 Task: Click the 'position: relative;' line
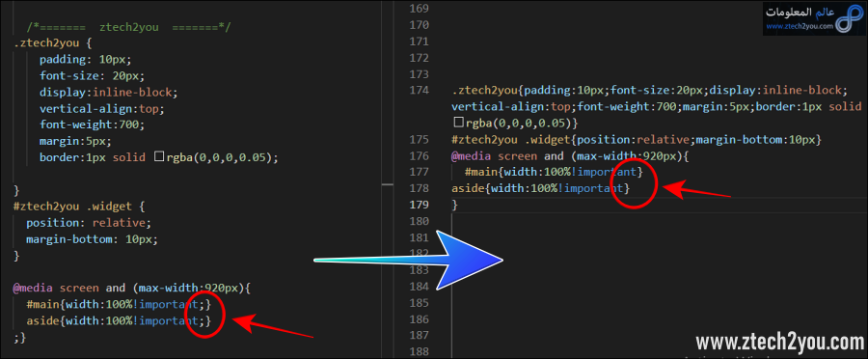(88, 223)
